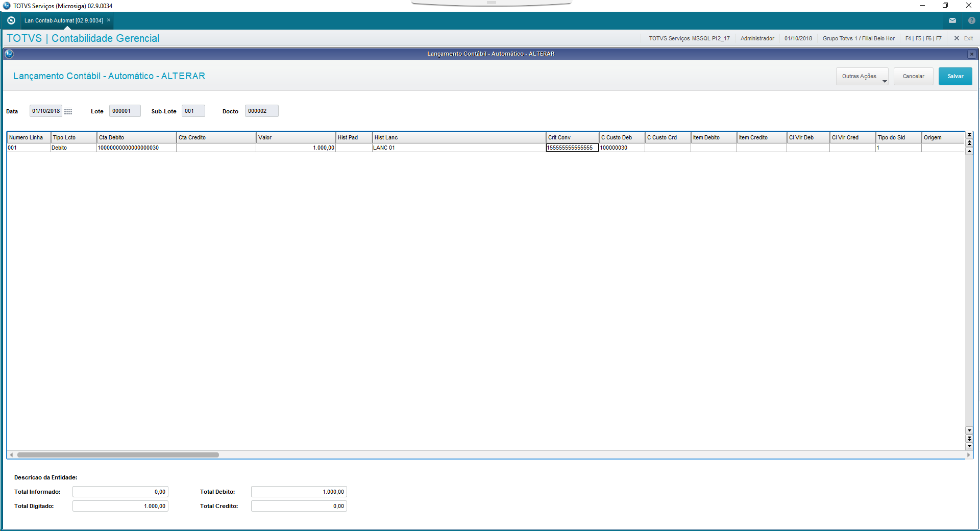Select the 'Debito' Tipo Lcto cell
The width and height of the screenshot is (980, 531).
click(74, 148)
